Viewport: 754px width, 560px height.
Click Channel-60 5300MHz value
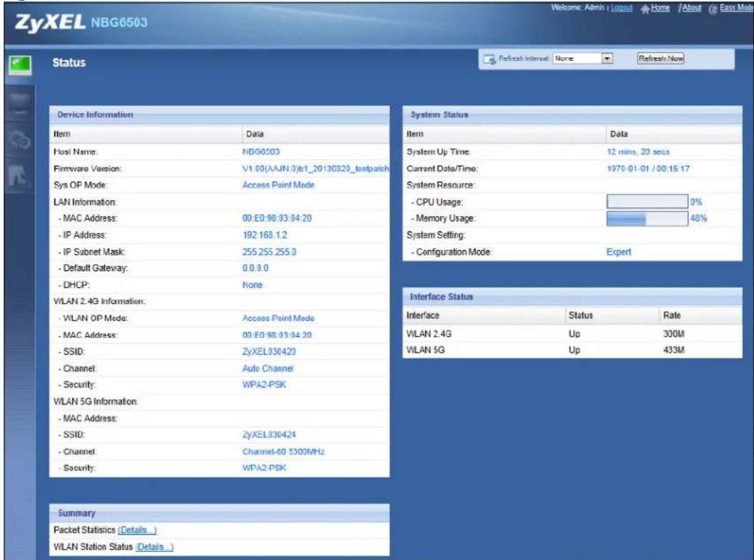tap(284, 452)
